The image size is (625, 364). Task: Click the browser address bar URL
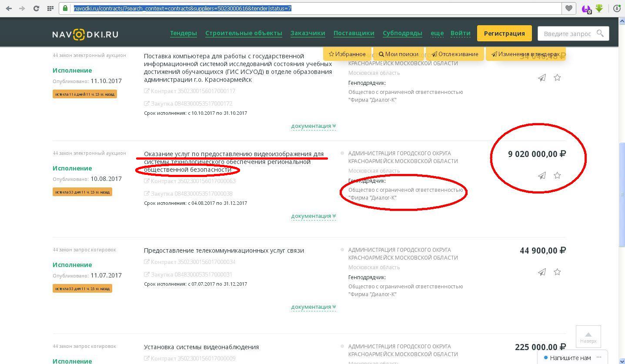pos(183,8)
